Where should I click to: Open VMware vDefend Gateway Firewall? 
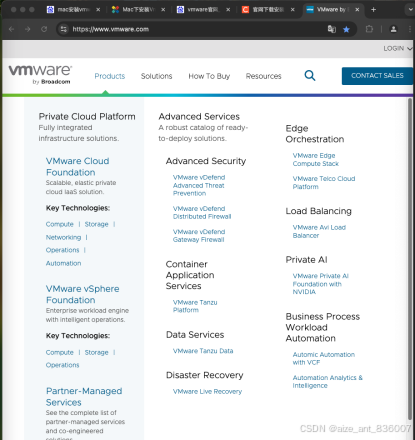click(x=199, y=236)
